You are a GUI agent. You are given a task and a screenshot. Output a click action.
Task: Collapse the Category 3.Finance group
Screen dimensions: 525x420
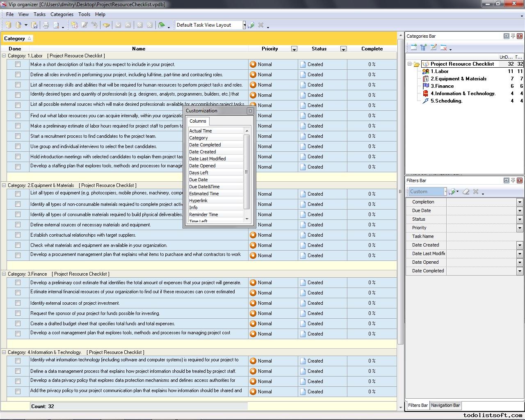(4, 274)
